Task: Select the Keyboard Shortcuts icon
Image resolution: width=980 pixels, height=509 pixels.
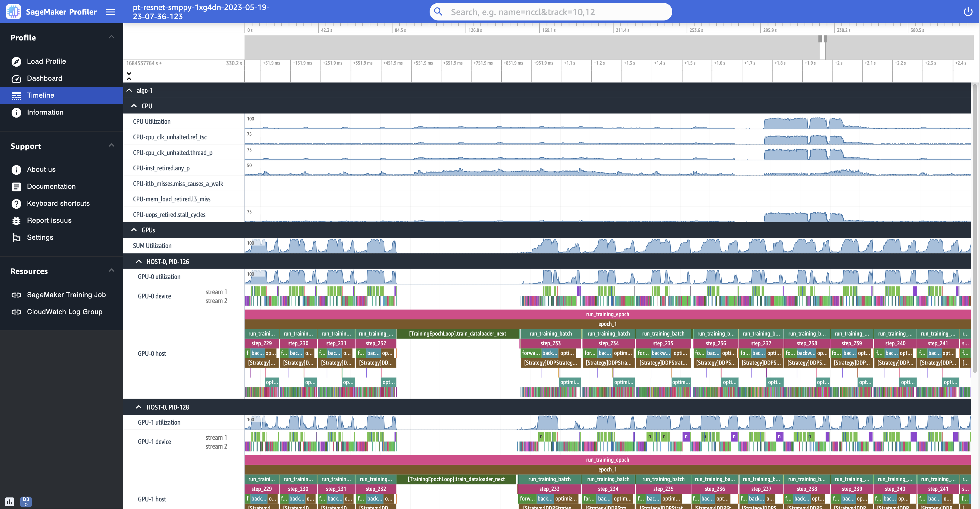Action: [x=16, y=203]
